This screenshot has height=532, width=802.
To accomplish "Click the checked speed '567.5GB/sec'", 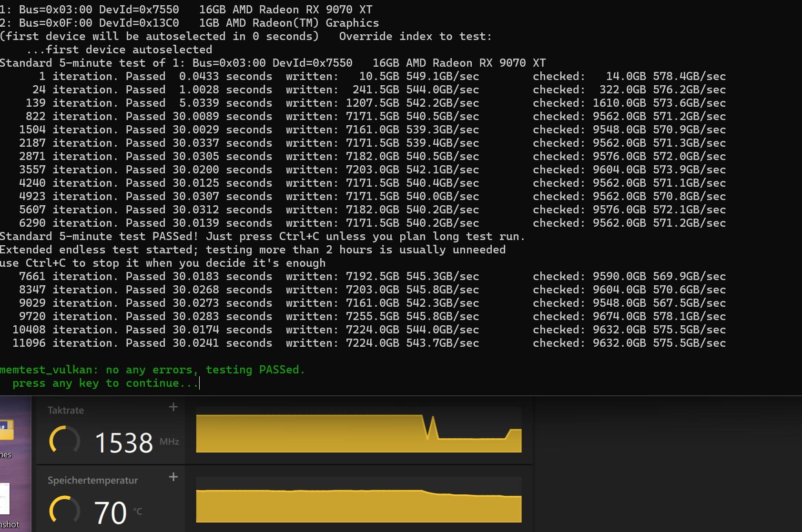I will click(x=690, y=303).
